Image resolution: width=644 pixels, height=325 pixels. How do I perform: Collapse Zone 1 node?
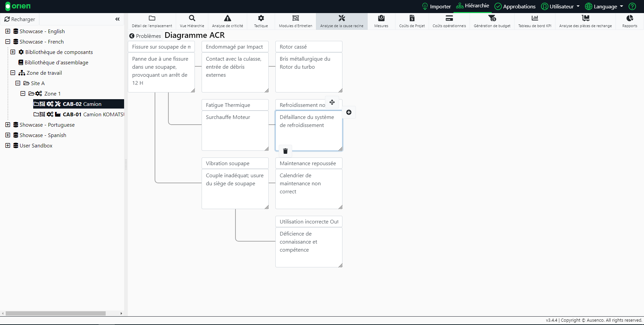[23, 93]
